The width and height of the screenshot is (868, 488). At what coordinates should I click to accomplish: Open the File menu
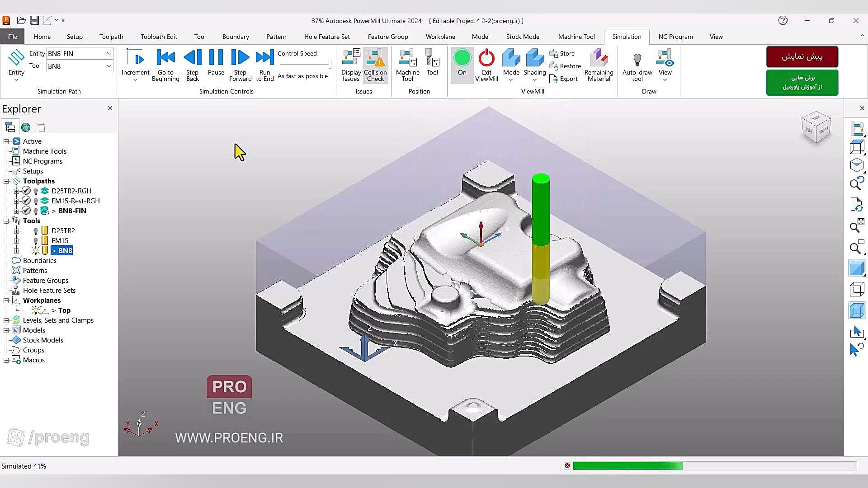click(x=13, y=37)
